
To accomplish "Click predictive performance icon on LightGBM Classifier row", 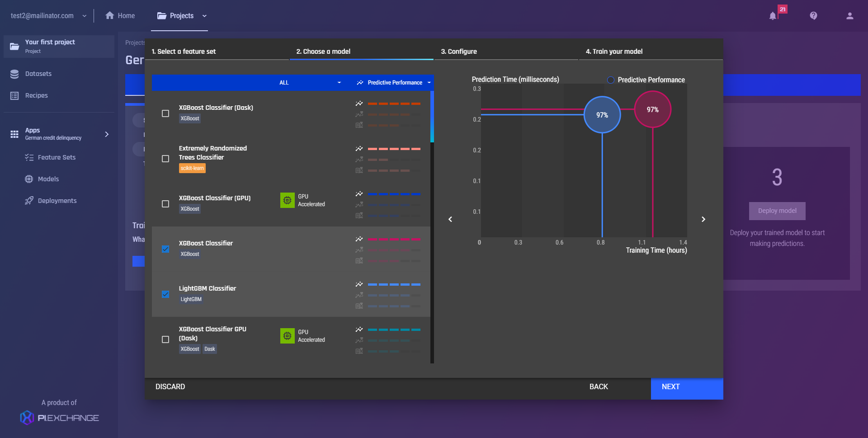I will coord(359,284).
